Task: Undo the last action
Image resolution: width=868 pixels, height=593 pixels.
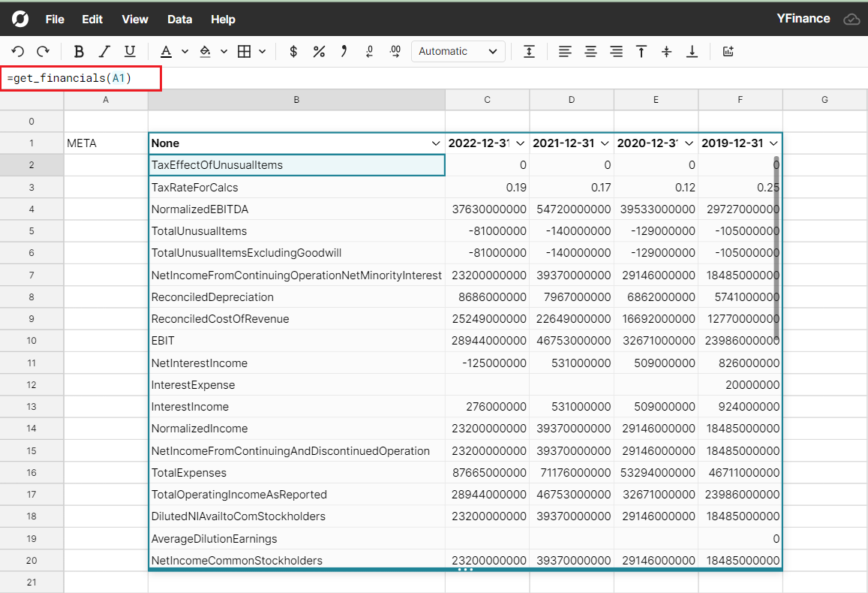Action: coord(17,51)
